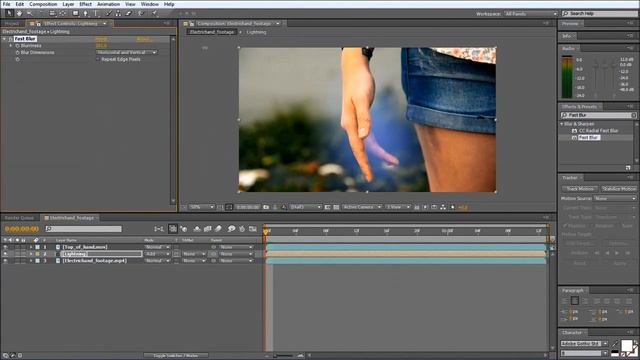This screenshot has height=360, width=640.
Task: Toggle Draft 3D in timeline
Action: [x=184, y=229]
